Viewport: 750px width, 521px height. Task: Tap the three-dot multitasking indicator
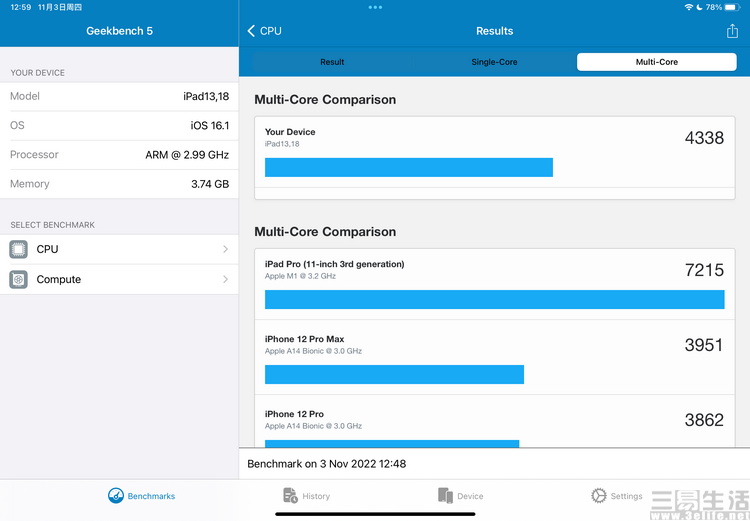point(375,7)
